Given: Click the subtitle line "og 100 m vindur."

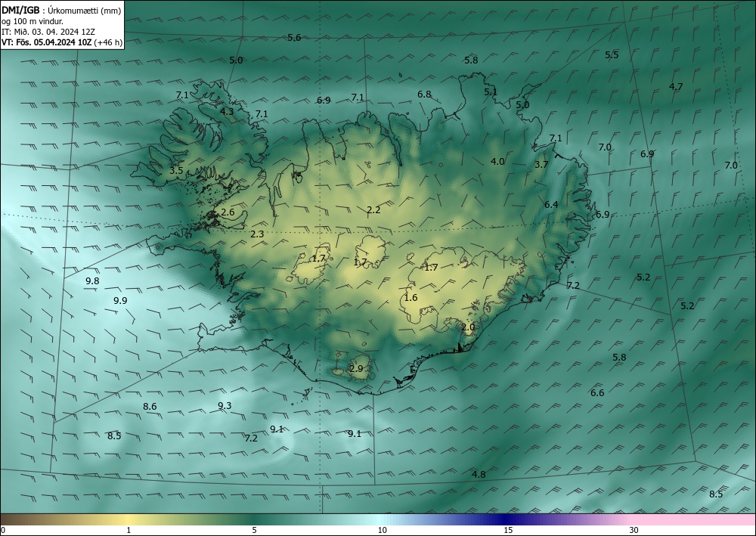Looking at the screenshot, I should [x=33, y=21].
